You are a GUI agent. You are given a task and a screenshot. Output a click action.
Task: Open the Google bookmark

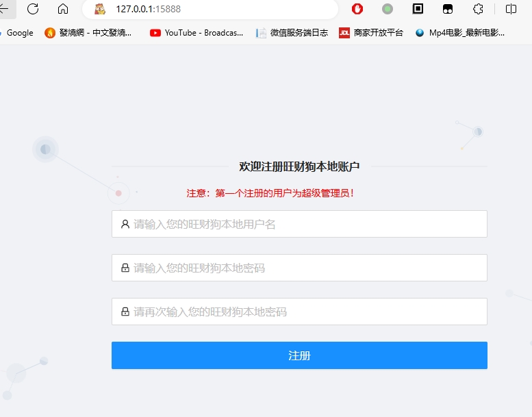[x=18, y=33]
